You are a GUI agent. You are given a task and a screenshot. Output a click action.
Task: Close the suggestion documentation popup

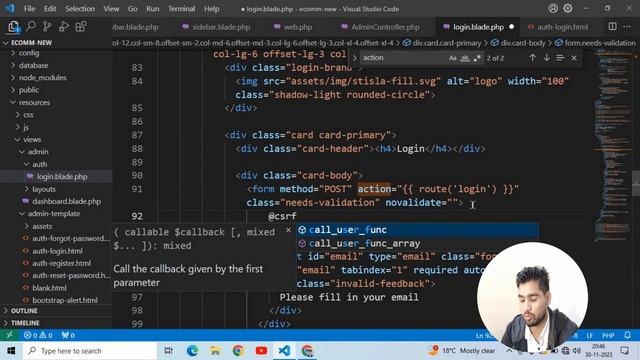pyautogui.click(x=288, y=230)
